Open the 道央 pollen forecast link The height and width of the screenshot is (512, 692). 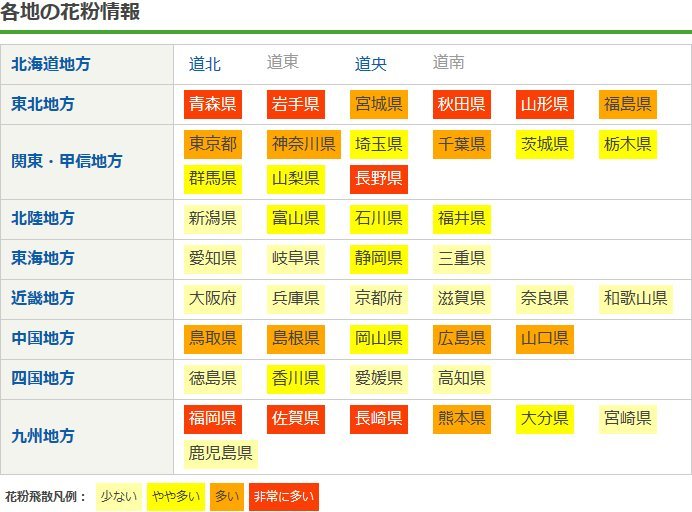click(371, 64)
